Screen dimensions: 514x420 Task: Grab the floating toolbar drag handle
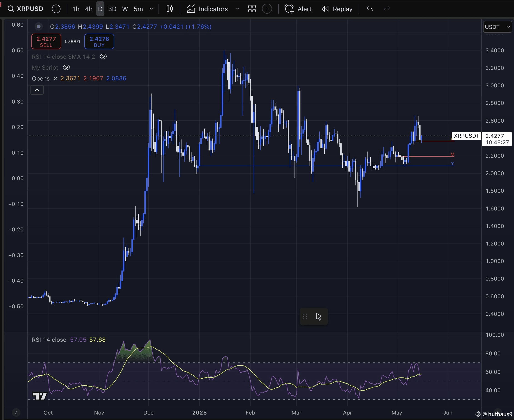(x=305, y=316)
